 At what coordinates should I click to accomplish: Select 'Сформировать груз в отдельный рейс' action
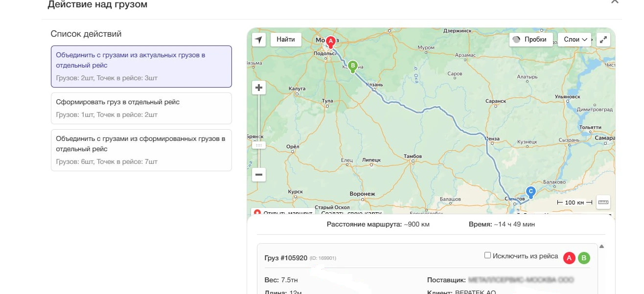pos(141,108)
